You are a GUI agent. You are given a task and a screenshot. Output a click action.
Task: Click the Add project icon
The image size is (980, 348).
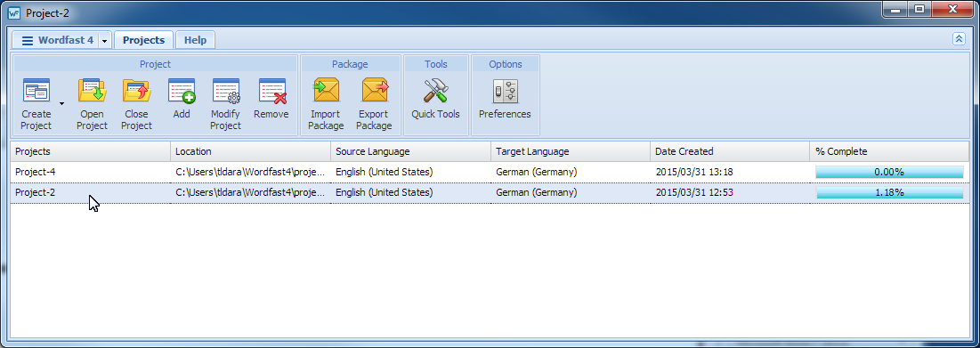click(x=182, y=91)
